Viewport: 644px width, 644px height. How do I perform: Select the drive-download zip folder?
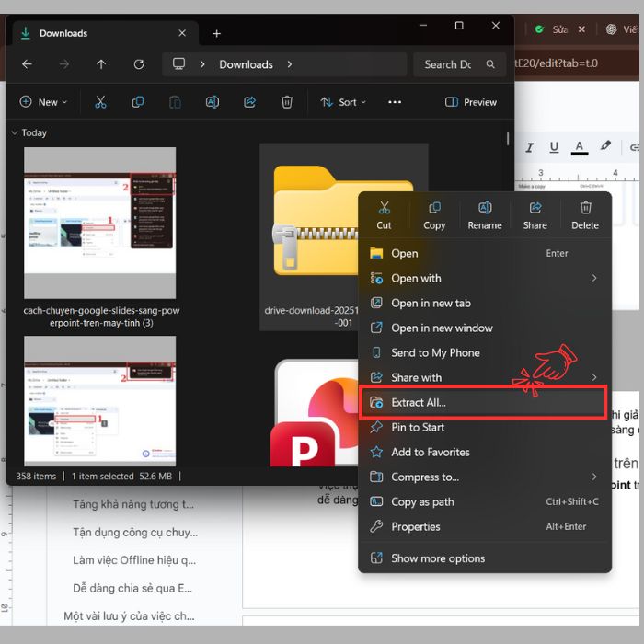pyautogui.click(x=343, y=236)
